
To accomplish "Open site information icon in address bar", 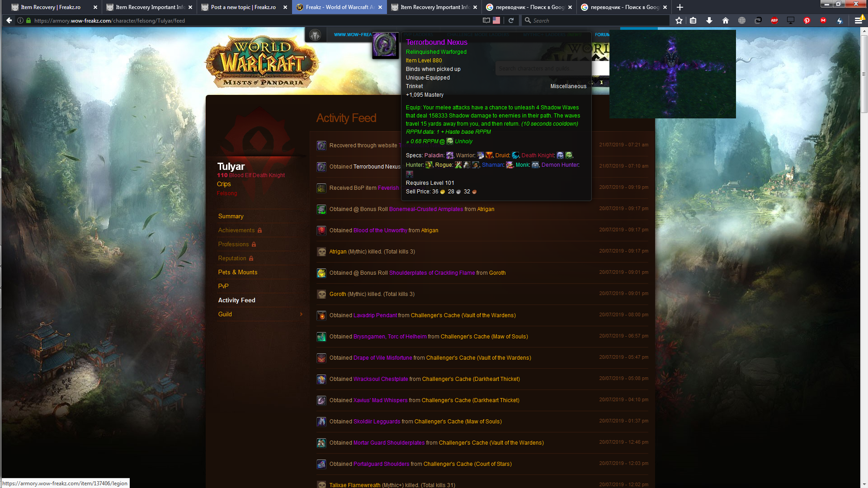I will point(20,20).
